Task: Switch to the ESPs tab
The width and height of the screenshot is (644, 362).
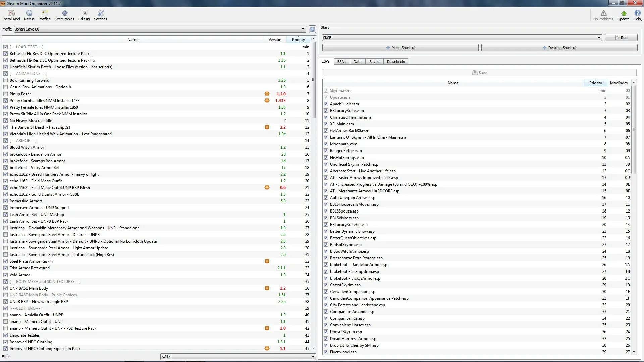Action: 326,61
